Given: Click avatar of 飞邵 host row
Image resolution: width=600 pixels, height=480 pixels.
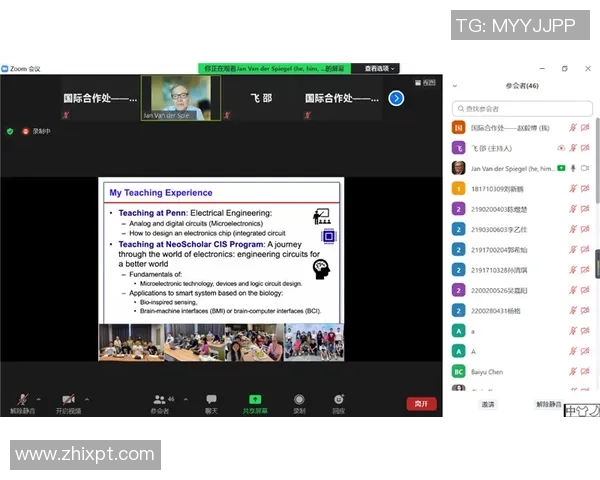Looking at the screenshot, I should 458,148.
